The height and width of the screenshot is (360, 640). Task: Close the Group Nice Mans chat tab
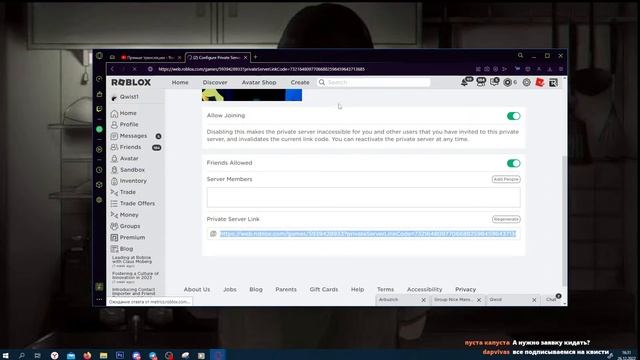pyautogui.click(x=479, y=300)
